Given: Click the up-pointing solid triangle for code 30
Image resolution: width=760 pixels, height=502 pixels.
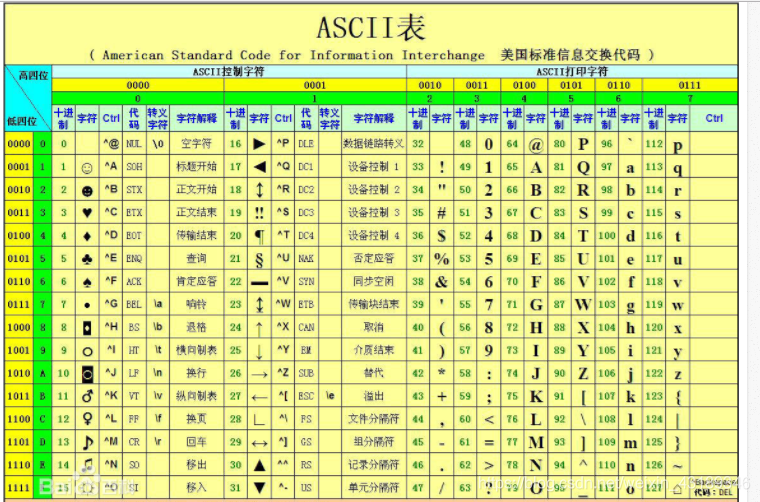Looking at the screenshot, I should pos(259,465).
